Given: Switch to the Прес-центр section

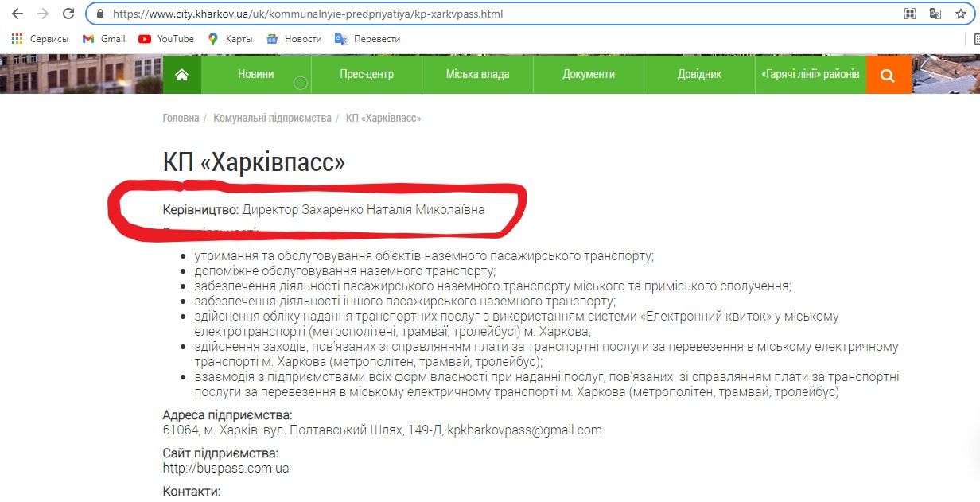Looking at the screenshot, I should pyautogui.click(x=366, y=74).
